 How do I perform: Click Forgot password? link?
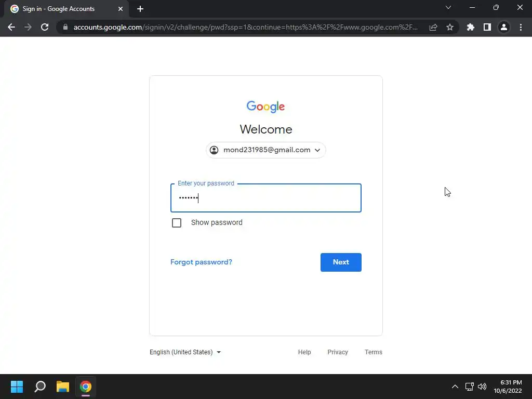[201, 262]
